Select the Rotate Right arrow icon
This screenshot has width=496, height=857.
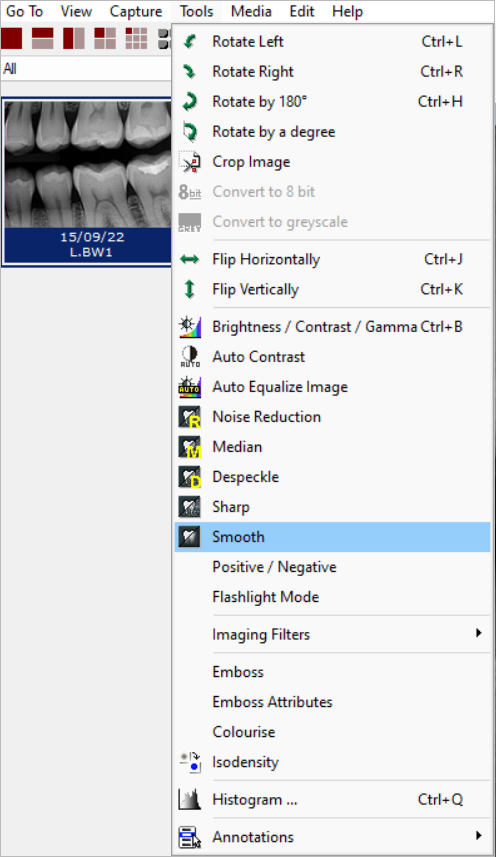190,72
